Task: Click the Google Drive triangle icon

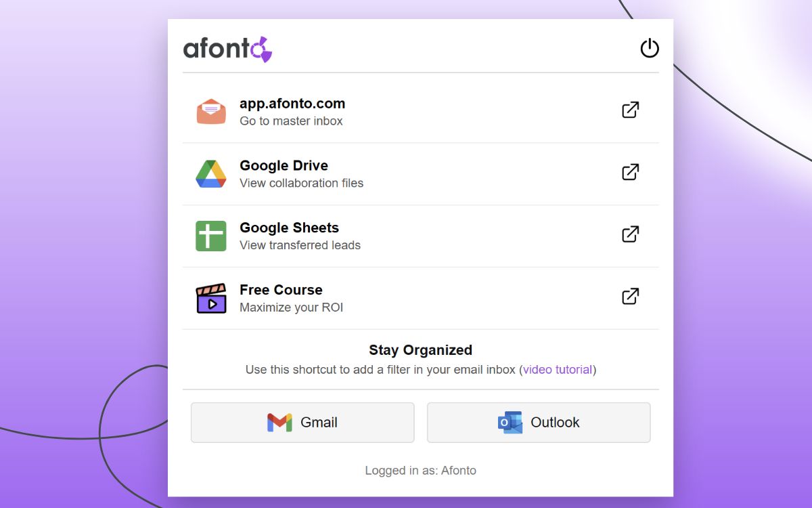Action: coord(211,174)
